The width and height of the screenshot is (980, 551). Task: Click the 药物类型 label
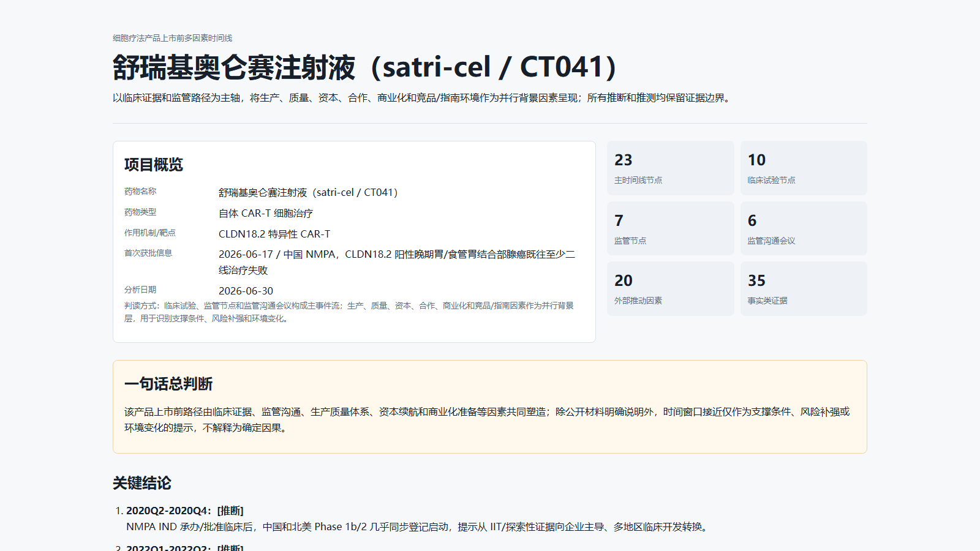140,212
